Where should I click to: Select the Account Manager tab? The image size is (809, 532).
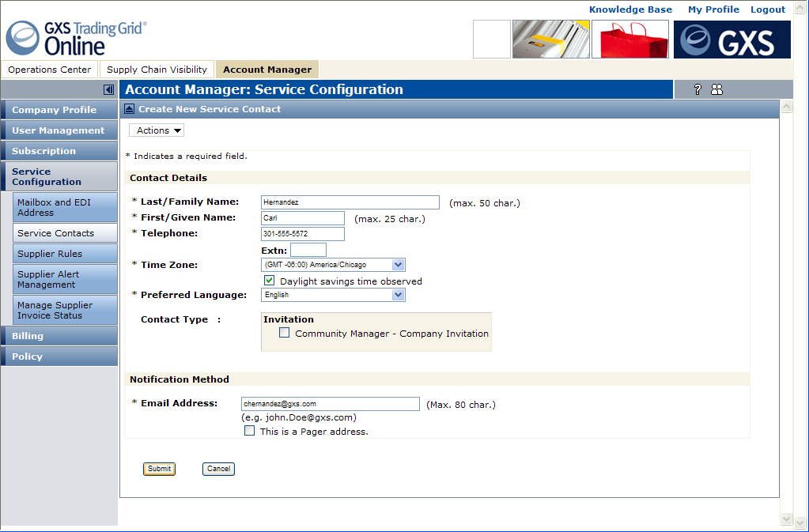[267, 70]
